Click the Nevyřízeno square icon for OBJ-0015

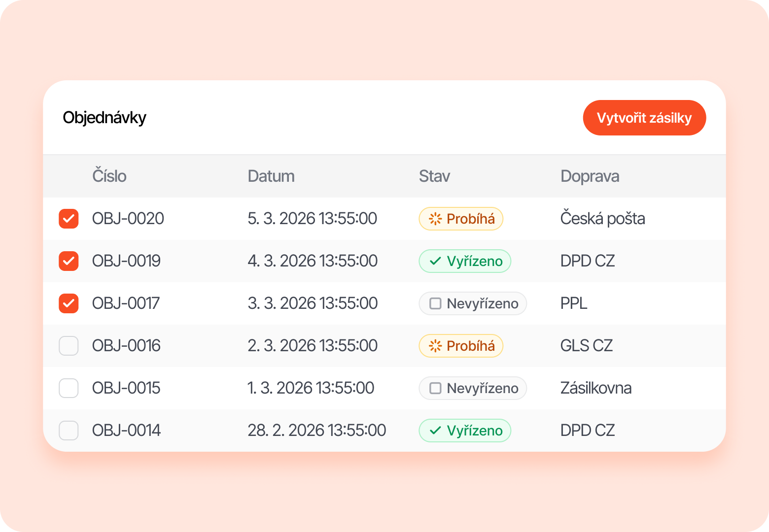tap(435, 388)
